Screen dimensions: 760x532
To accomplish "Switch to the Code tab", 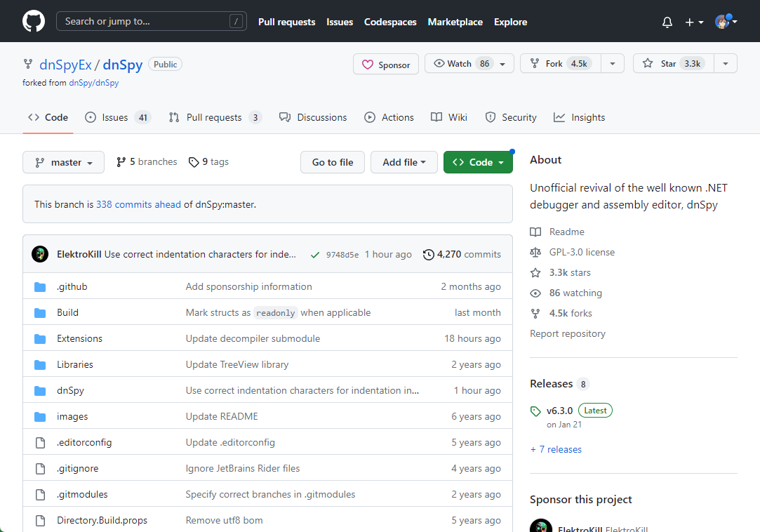I will [48, 117].
